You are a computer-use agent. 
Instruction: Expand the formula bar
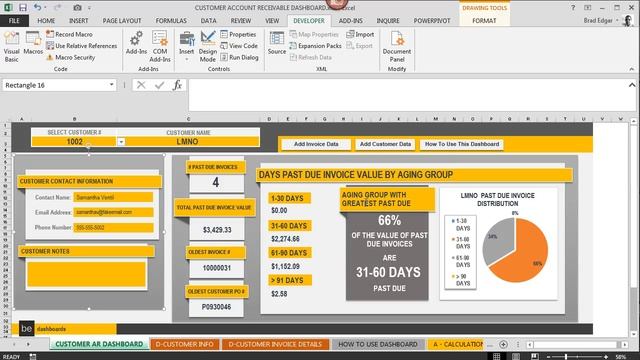coord(632,85)
